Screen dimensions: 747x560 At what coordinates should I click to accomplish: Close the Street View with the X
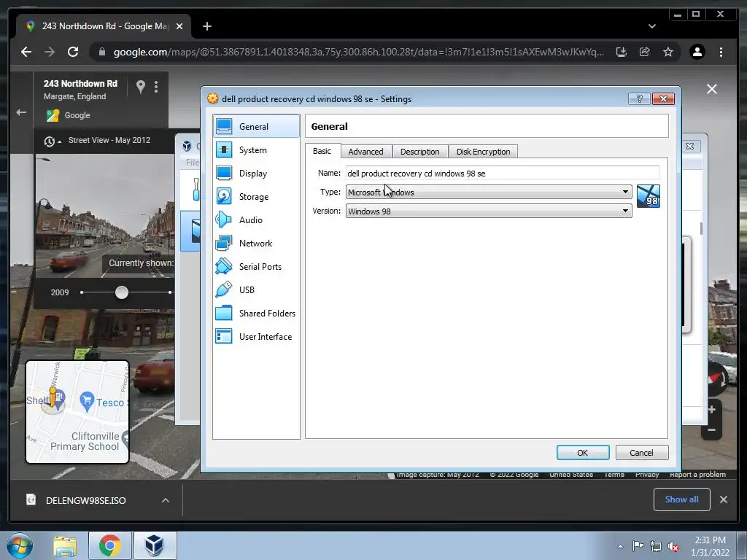tap(712, 89)
